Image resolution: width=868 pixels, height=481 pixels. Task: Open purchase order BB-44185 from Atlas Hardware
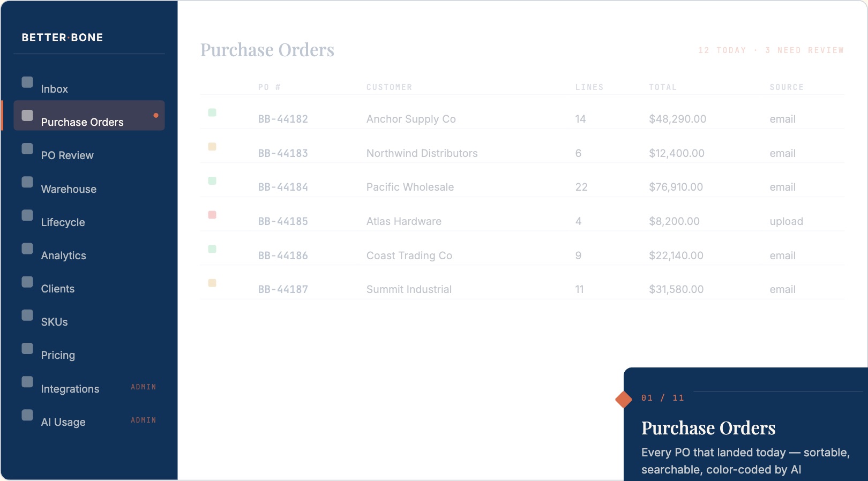[283, 221]
